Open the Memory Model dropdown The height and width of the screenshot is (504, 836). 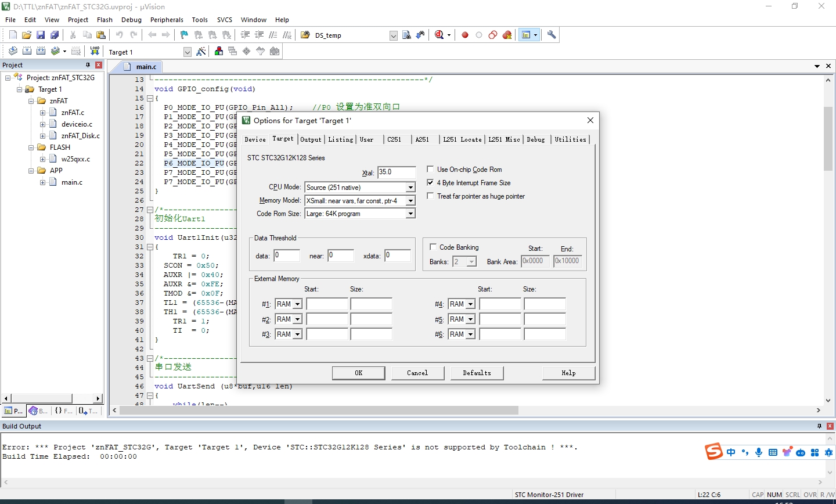[410, 201]
